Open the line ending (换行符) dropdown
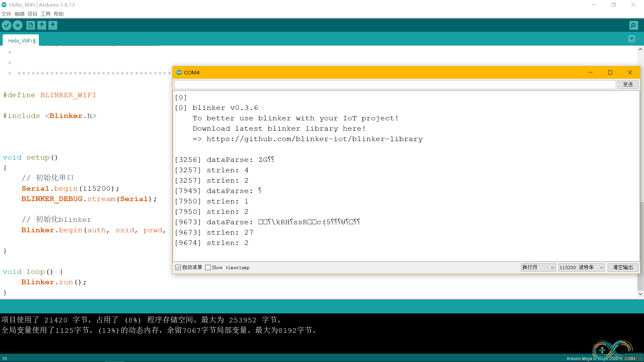This screenshot has width=644, height=362. click(538, 267)
